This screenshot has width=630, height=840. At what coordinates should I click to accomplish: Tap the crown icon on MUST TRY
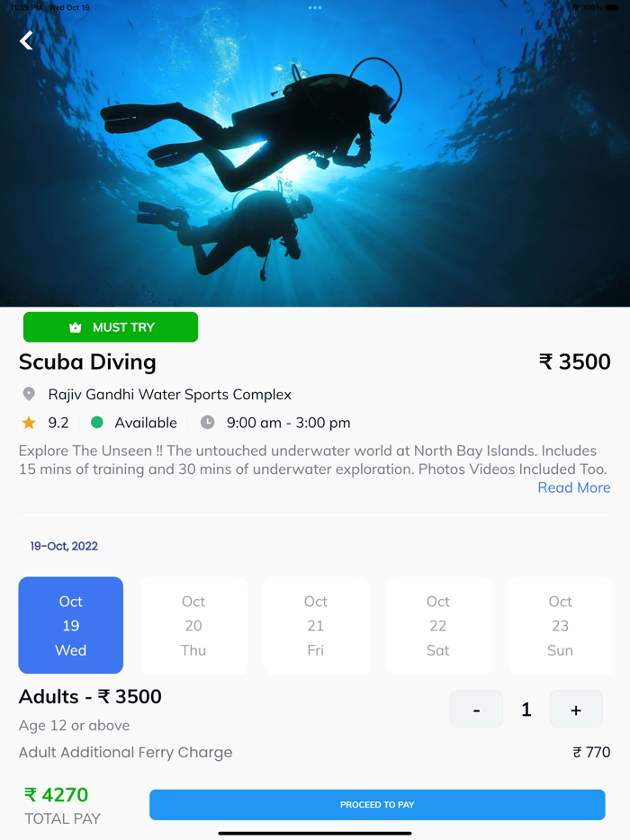click(76, 327)
